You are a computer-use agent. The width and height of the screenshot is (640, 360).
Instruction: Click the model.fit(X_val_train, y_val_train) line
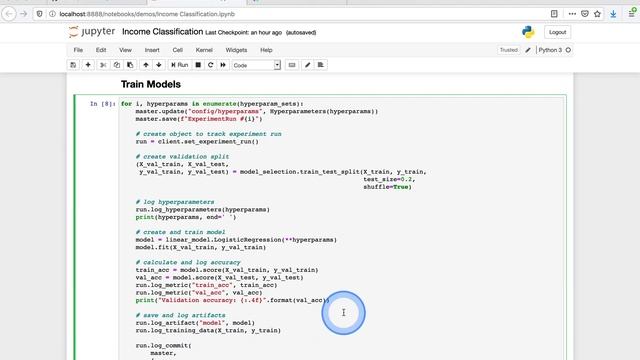(201, 247)
